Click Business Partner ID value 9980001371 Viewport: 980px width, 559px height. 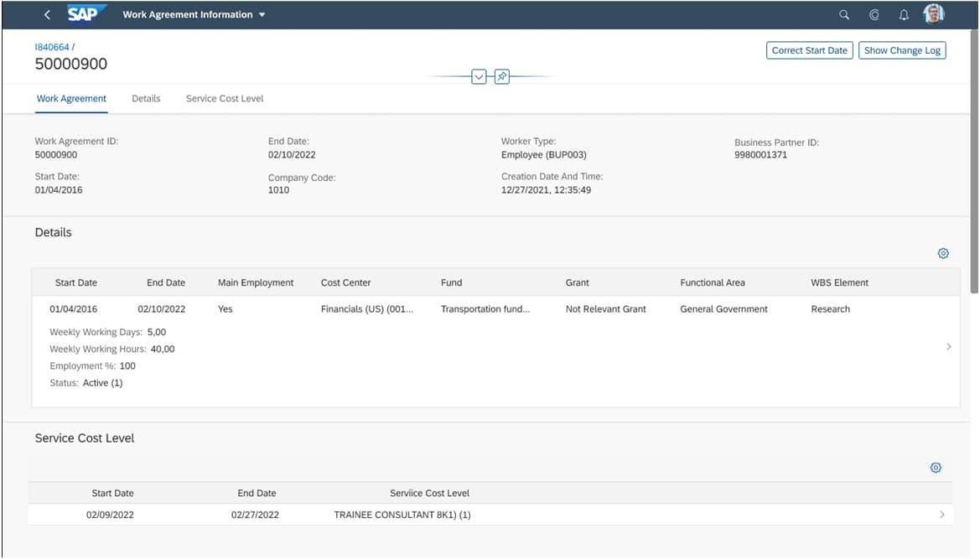(760, 155)
